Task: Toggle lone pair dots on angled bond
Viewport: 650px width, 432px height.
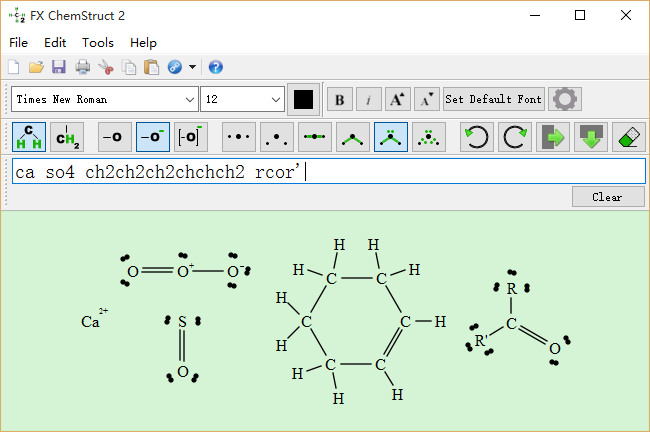Action: 391,136
